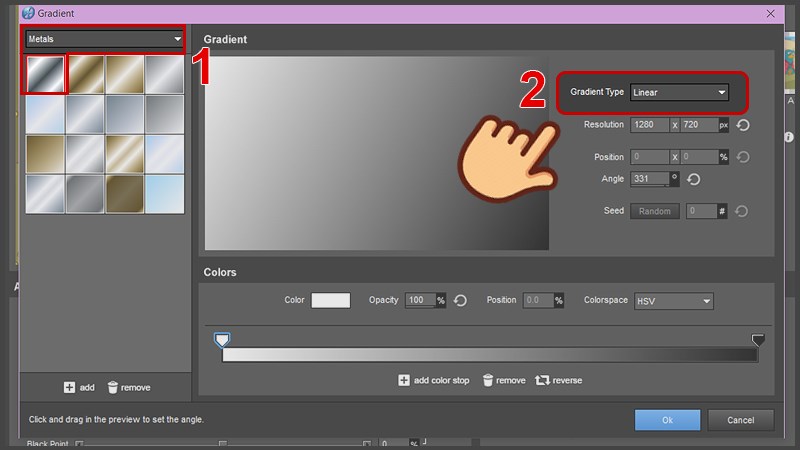Click the Resolution width field showing 1280

pyautogui.click(x=649, y=124)
